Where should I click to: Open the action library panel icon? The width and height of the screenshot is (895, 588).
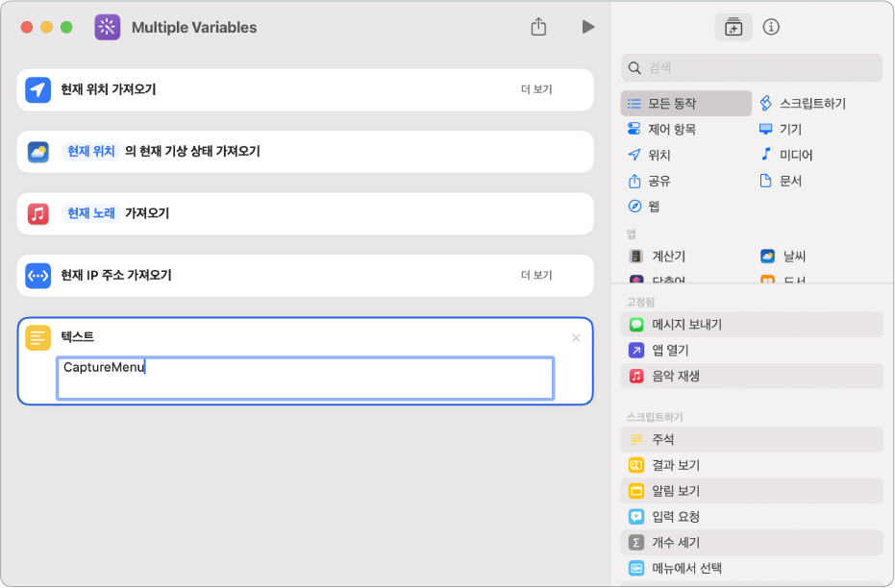733,27
